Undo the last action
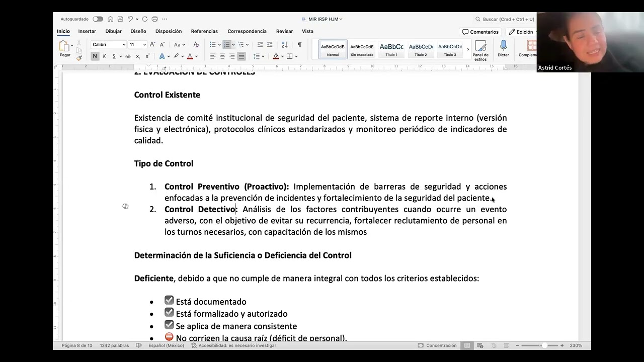The width and height of the screenshot is (644, 362). click(x=130, y=19)
